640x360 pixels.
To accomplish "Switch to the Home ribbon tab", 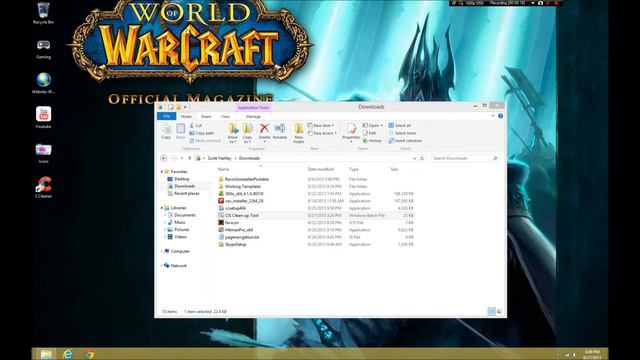I will pyautogui.click(x=186, y=116).
